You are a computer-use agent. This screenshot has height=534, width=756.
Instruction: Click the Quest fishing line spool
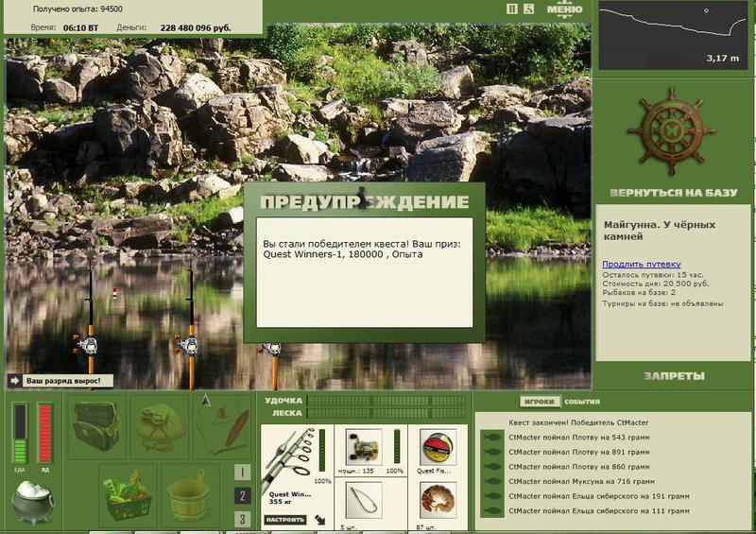pos(438,448)
